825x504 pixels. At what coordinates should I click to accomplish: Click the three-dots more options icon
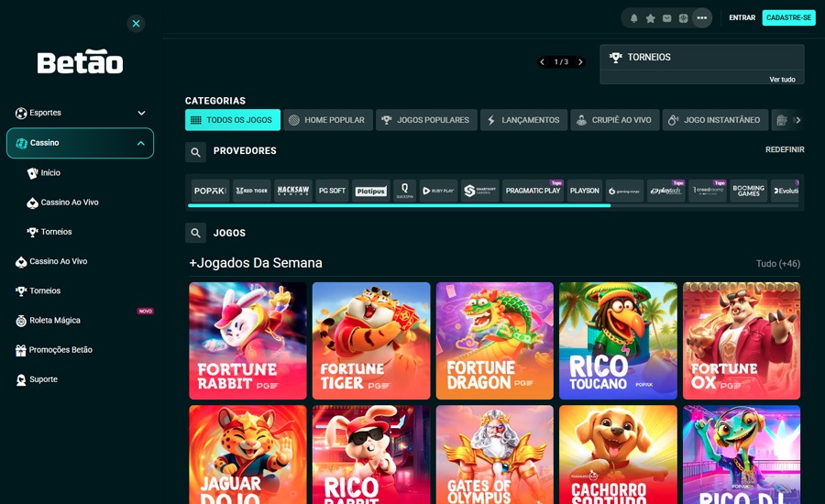point(701,18)
